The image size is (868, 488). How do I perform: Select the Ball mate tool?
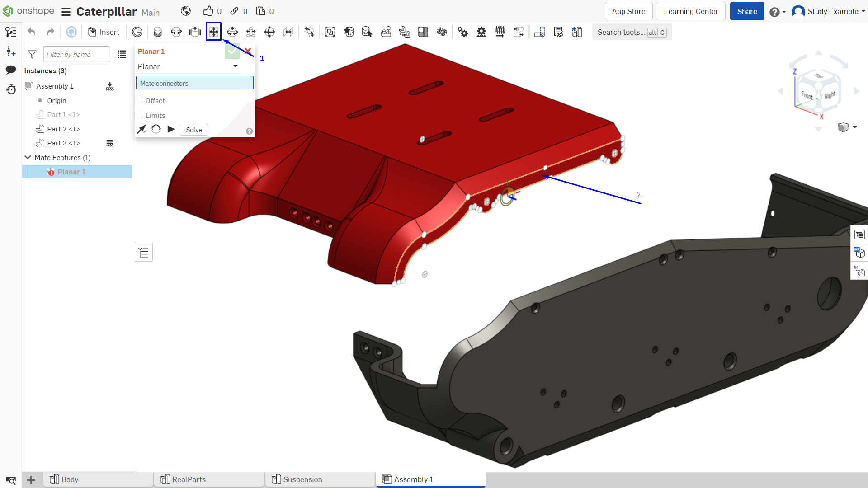pyautogui.click(x=269, y=32)
